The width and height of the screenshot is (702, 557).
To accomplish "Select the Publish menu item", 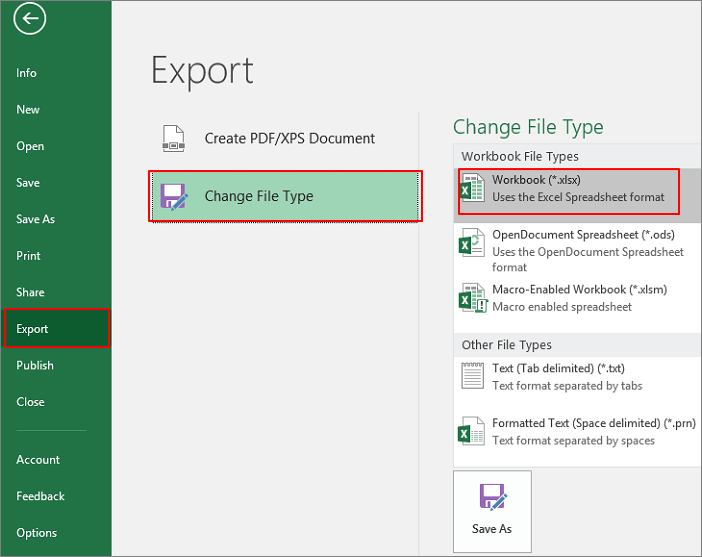I will pos(35,365).
